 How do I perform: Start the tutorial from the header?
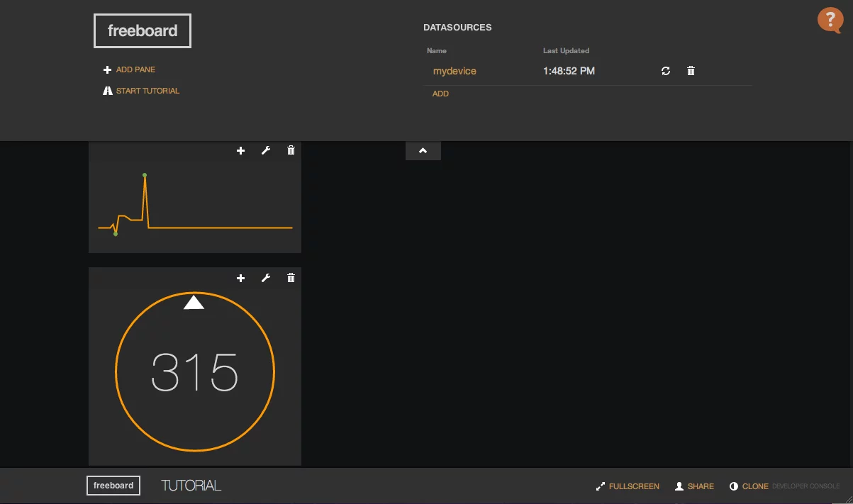pos(147,91)
